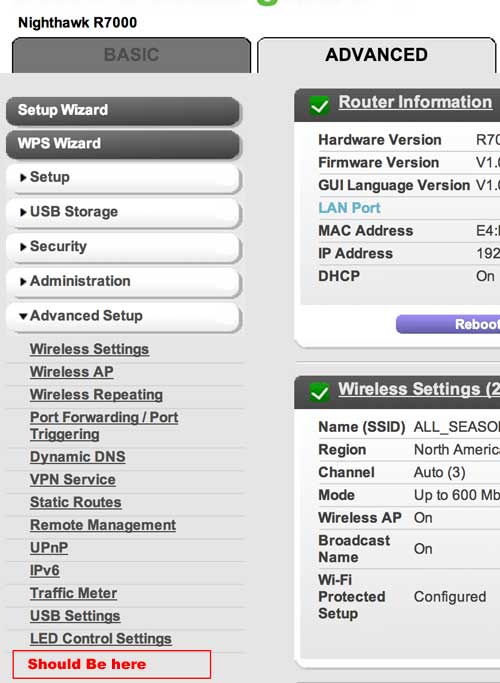Click the Name (SSID) label
The image size is (500, 683).
point(362,427)
